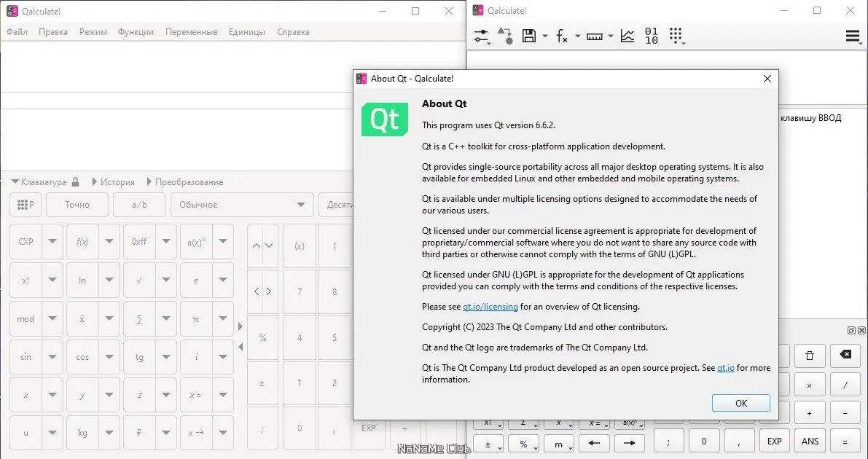868x459 pixels.
Task: Open dropdown arrow next to sin
Action: [x=52, y=357]
